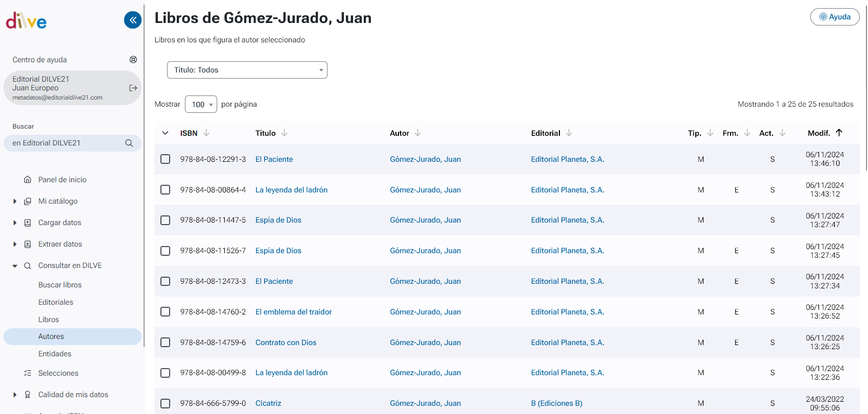Screen dimensions: 868x414
Task: Open the results per page dropdown
Action: [x=201, y=104]
